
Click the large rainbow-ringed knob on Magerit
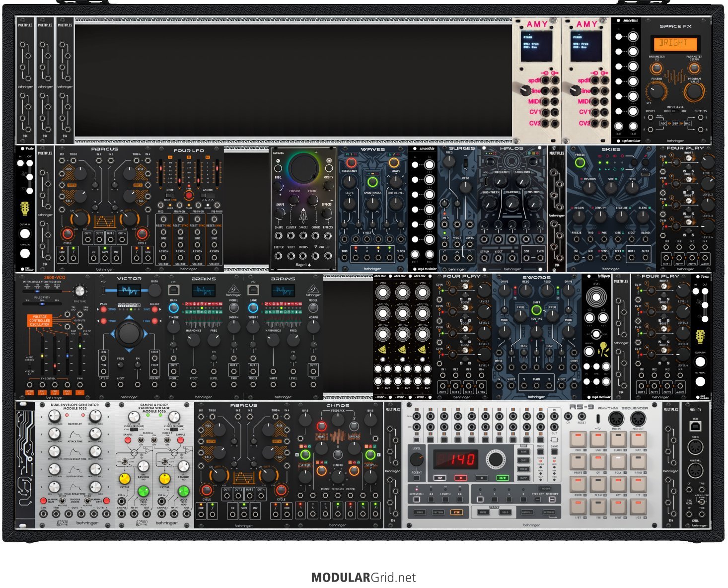[303, 169]
